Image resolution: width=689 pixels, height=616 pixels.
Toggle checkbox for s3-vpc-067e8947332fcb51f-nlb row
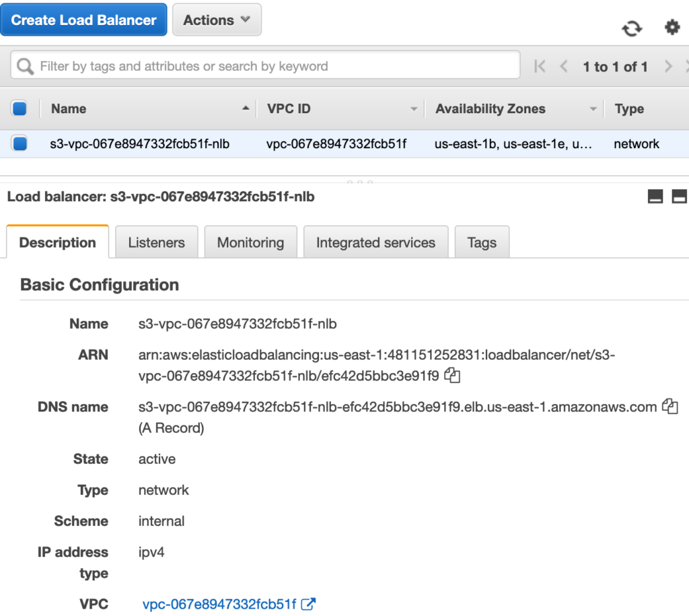point(20,143)
